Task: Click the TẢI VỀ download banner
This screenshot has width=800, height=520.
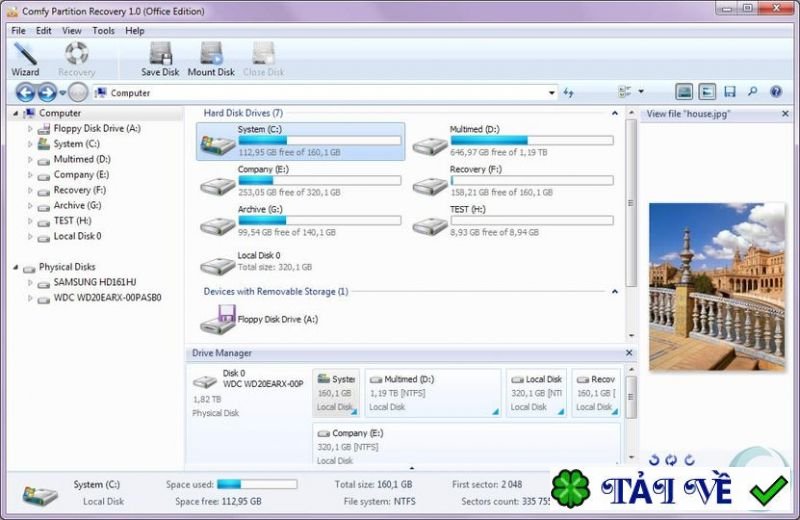Action: pyautogui.click(x=671, y=491)
